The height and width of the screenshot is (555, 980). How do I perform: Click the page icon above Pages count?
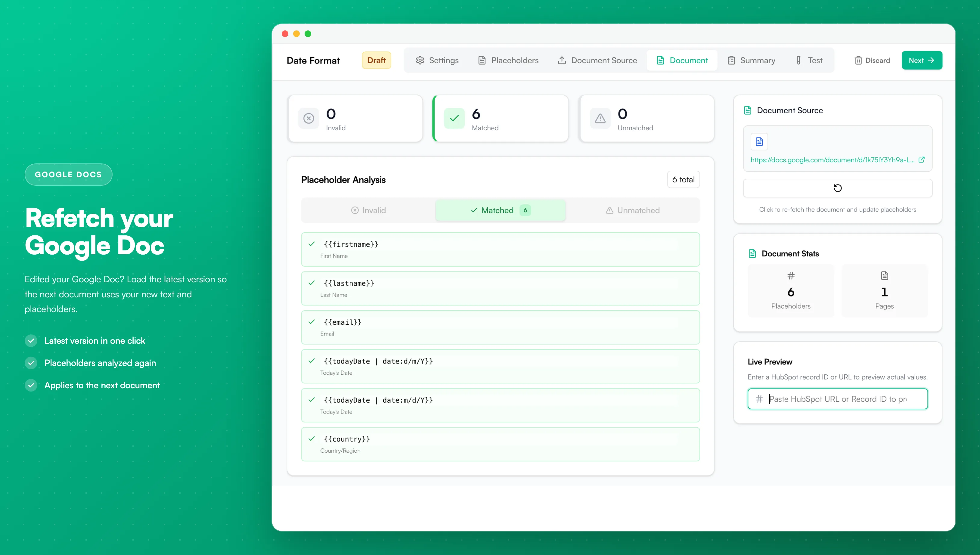point(884,276)
